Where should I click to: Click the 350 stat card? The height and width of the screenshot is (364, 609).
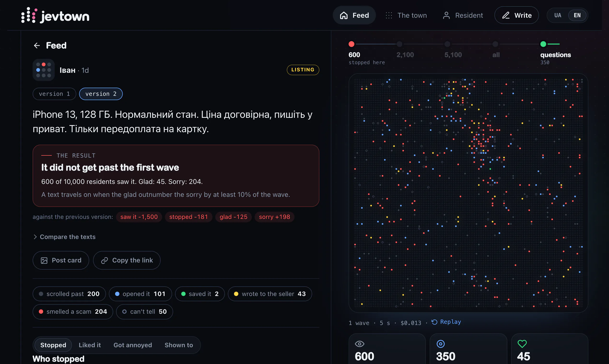(468, 349)
